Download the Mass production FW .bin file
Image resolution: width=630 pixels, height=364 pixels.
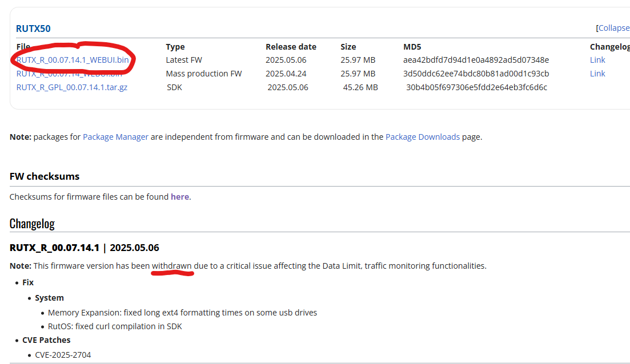point(69,74)
